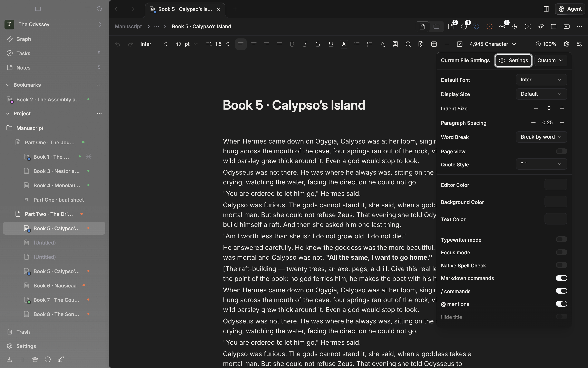Apply strikethrough formatting
Image resolution: width=588 pixels, height=368 pixels.
tap(318, 44)
